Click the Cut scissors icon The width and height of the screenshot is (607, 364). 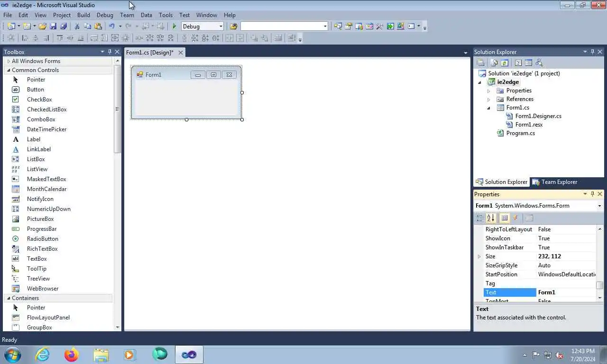[x=77, y=26]
